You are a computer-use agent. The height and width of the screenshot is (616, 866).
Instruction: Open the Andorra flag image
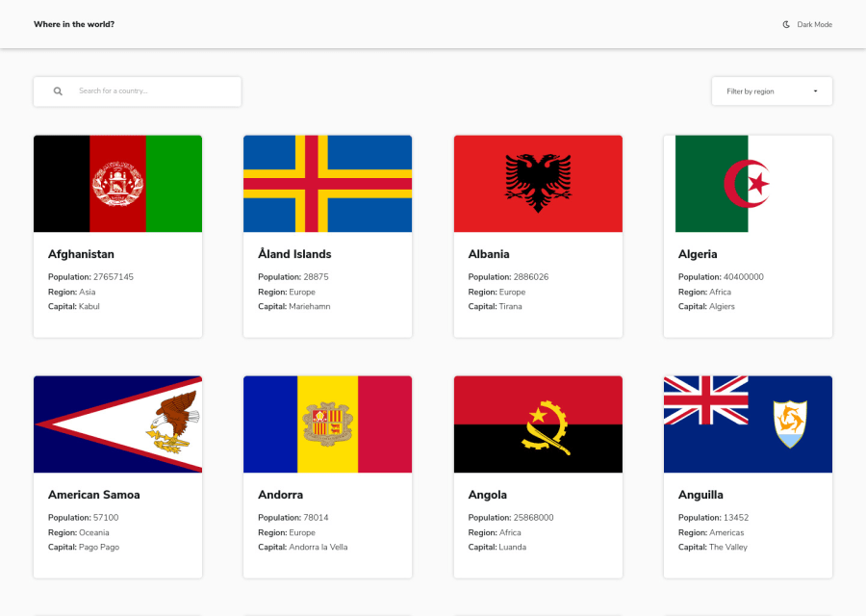(327, 424)
